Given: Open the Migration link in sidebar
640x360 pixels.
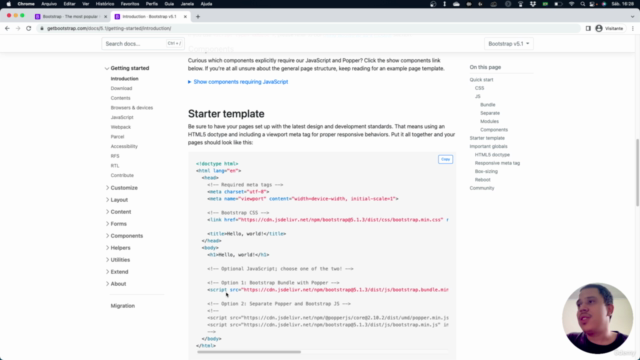Looking at the screenshot, I should click(x=122, y=306).
